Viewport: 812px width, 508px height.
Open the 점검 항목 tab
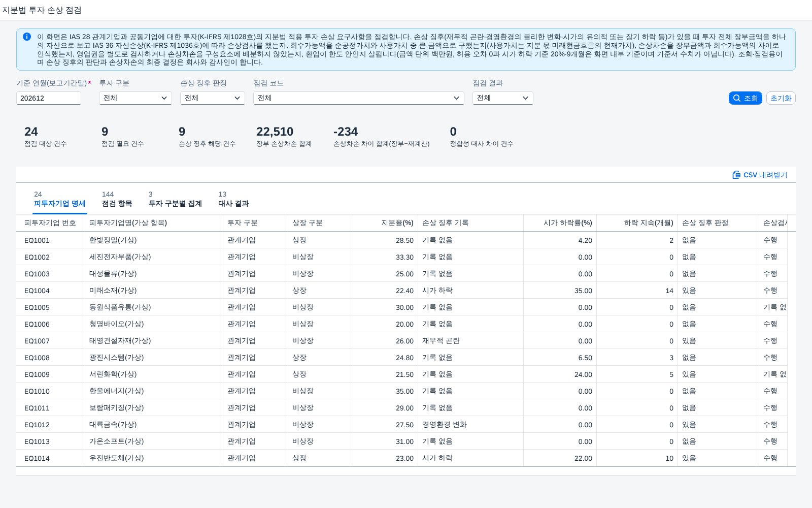[x=117, y=199]
